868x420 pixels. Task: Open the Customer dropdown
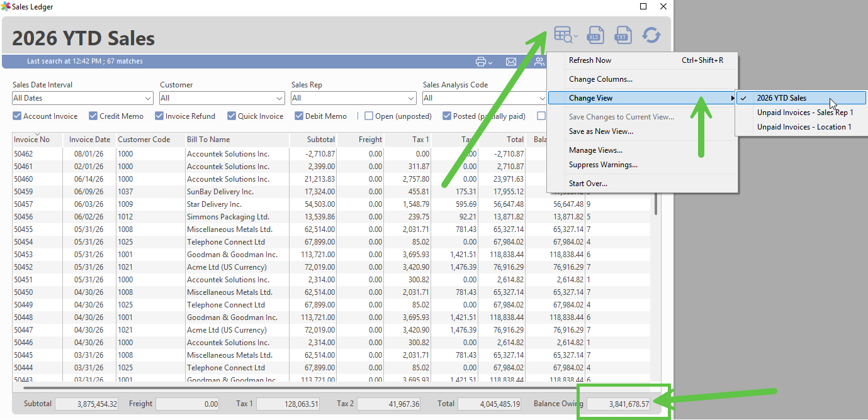(x=222, y=98)
